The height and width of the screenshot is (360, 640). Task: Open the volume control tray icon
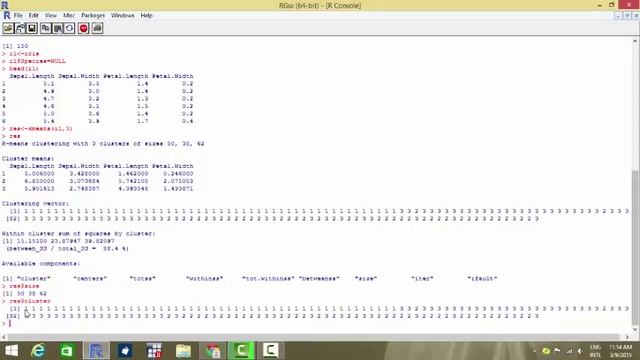pyautogui.click(x=580, y=351)
